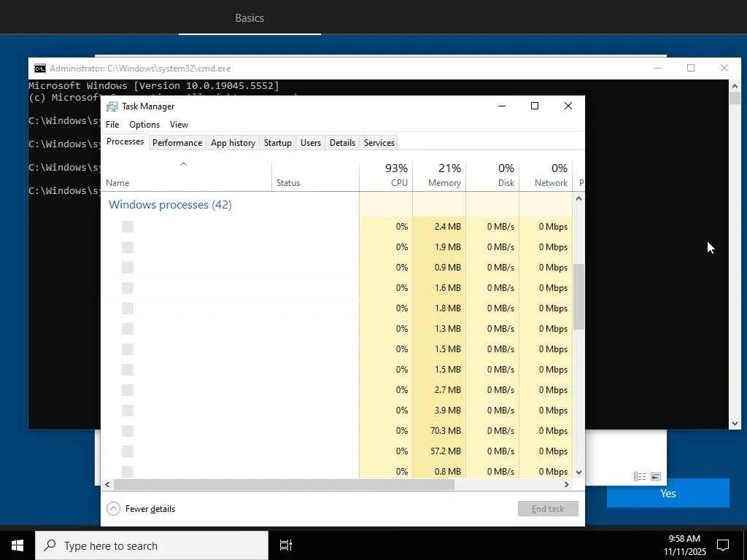Click the process list scroll-up arrow
This screenshot has width=747, height=560.
click(578, 198)
